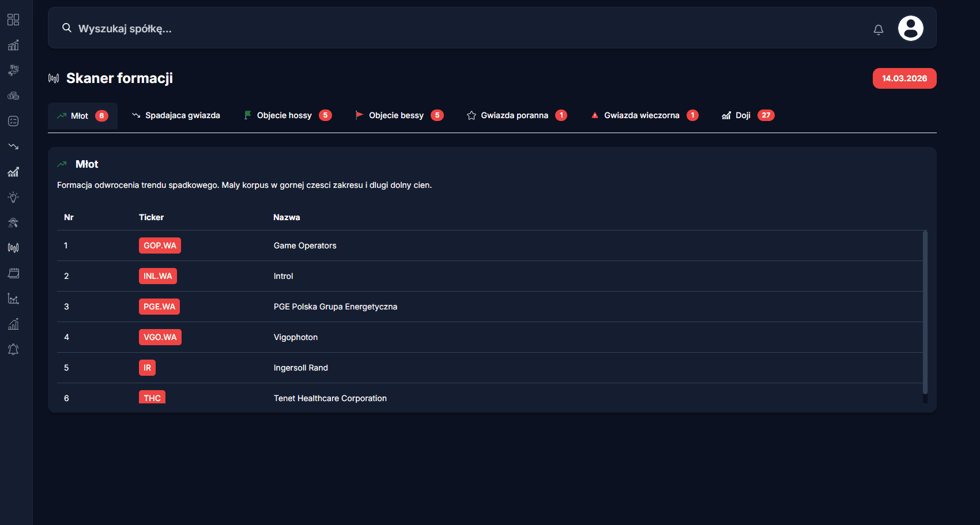Click the GOP.WA ticker badge

click(160, 245)
